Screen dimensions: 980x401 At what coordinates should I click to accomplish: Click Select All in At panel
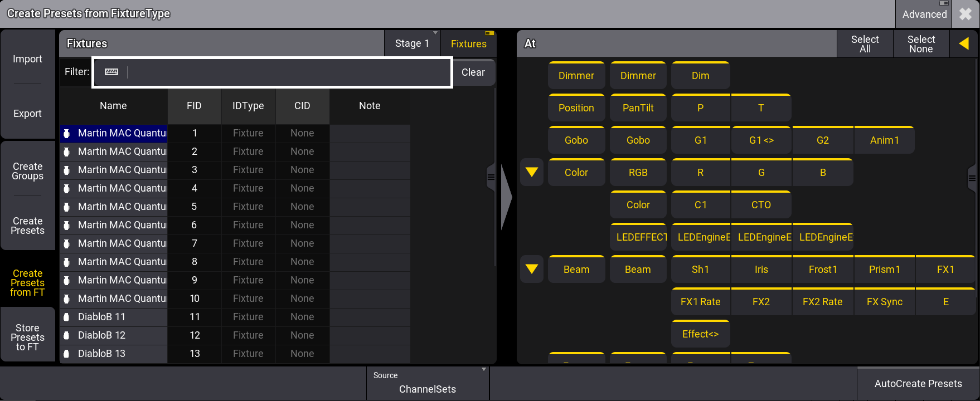tap(865, 43)
